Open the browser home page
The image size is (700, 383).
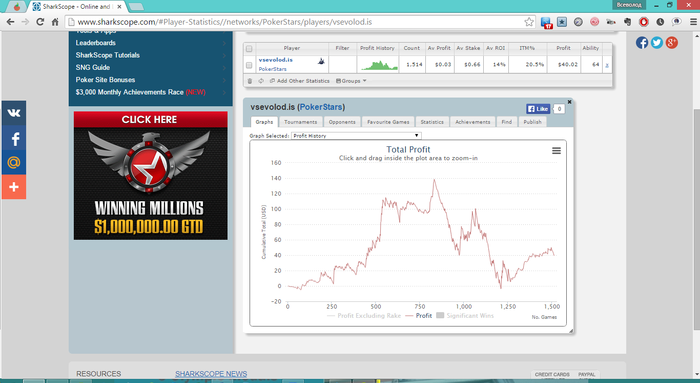55,22
